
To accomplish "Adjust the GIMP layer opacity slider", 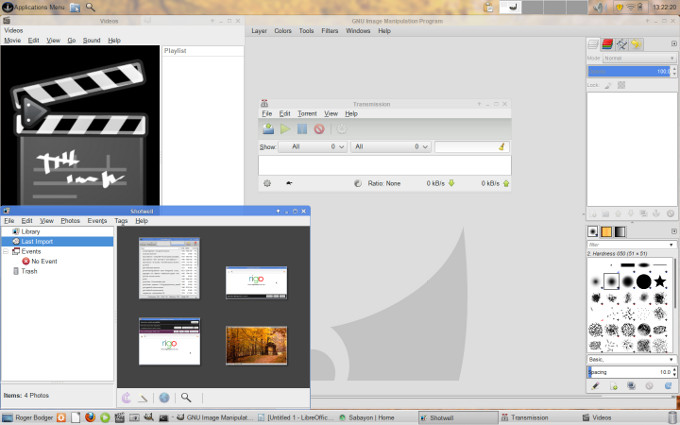I will click(630, 72).
